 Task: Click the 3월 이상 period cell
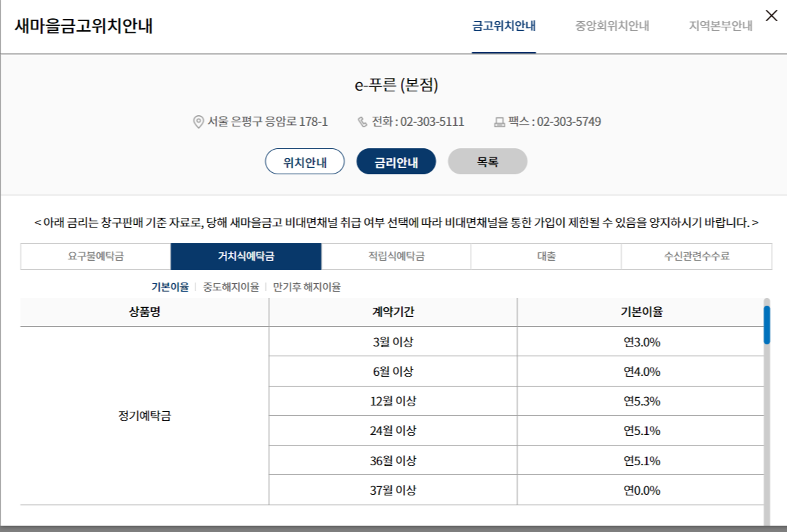pos(393,342)
